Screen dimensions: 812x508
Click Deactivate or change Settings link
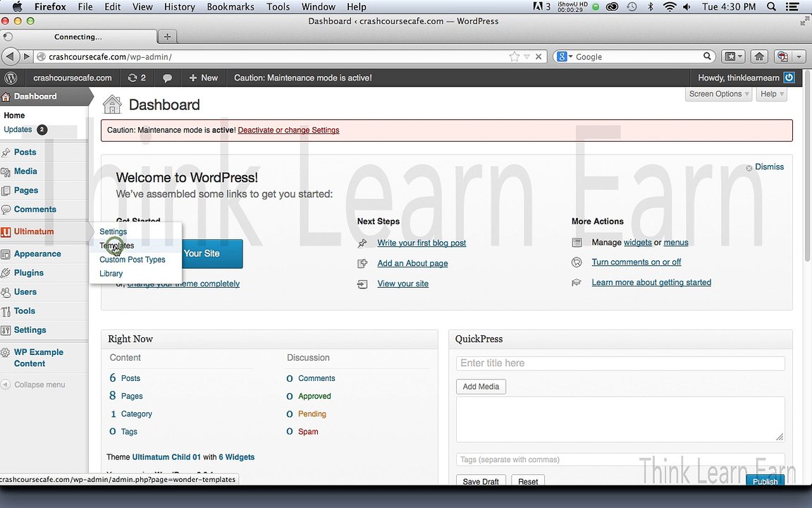click(x=288, y=130)
